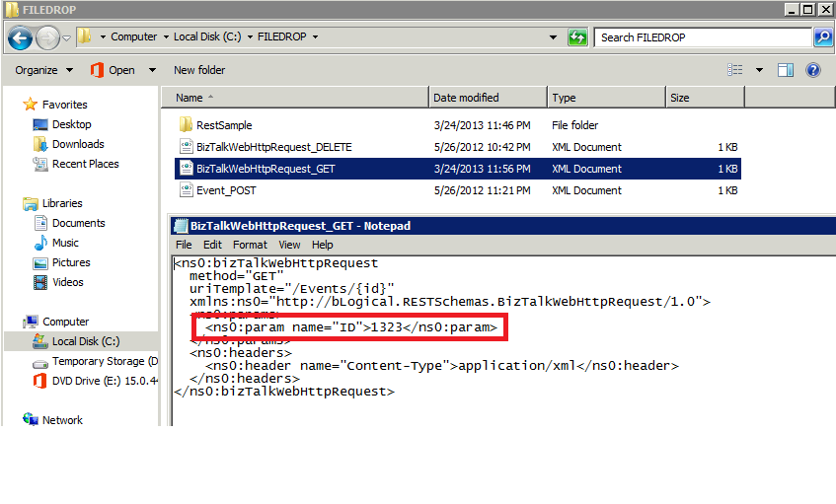Toggle the preview pane icon
Viewport: 836px width, 504px height.
tap(786, 70)
